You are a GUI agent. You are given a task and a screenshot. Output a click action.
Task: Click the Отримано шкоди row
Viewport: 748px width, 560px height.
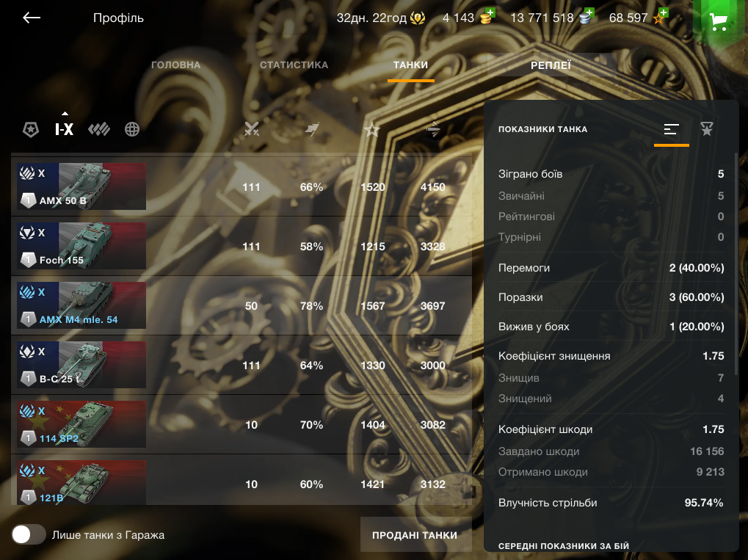click(611, 472)
